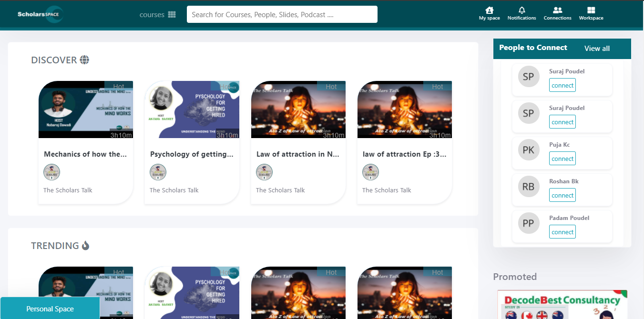Viewport: 644px width, 319px height.
Task: Go to Connections in the header
Action: (x=557, y=13)
